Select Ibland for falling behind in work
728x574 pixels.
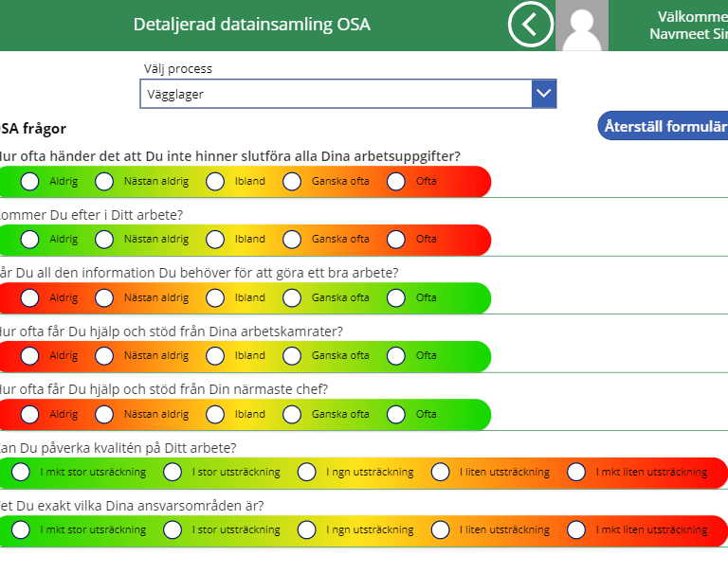[x=215, y=239]
